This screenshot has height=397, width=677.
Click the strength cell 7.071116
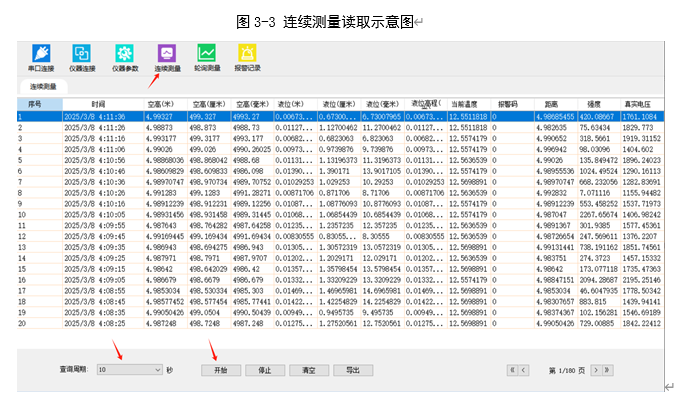[x=599, y=193]
